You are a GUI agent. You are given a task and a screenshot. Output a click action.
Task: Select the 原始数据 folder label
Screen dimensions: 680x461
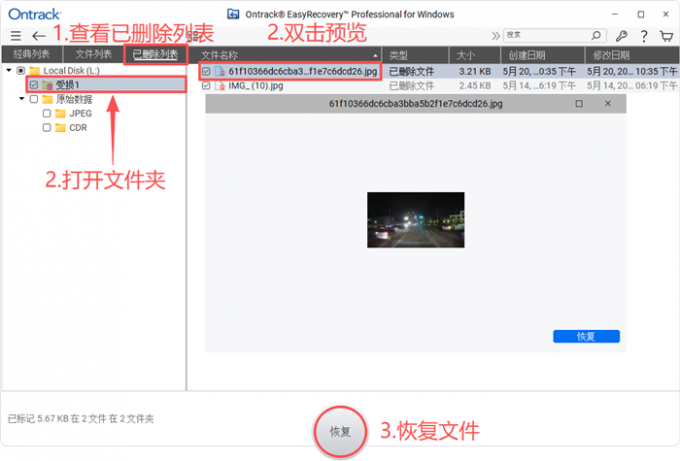point(74,99)
